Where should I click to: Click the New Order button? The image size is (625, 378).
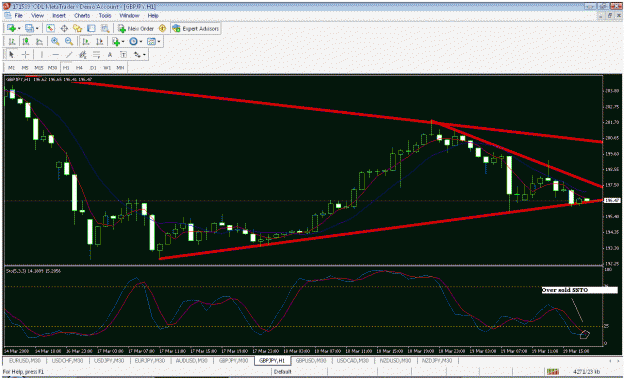pos(136,28)
